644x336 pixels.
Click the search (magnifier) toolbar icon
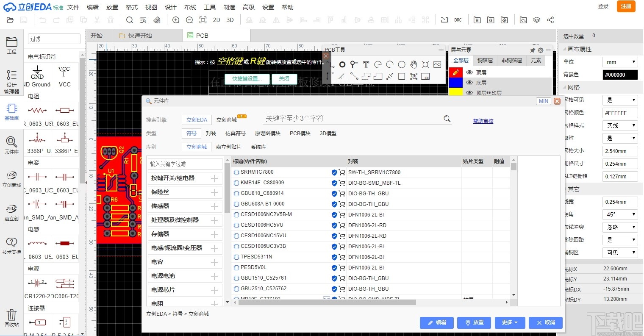pos(130,20)
